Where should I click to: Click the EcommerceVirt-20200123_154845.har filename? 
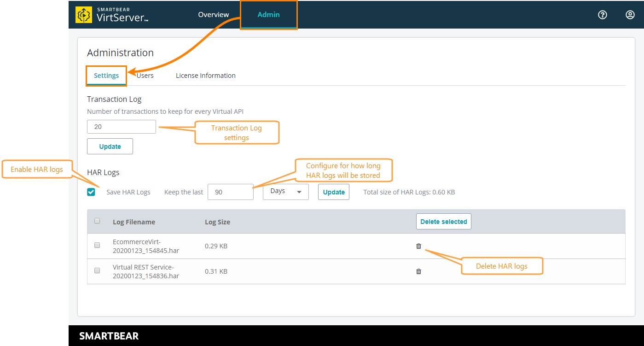point(146,246)
